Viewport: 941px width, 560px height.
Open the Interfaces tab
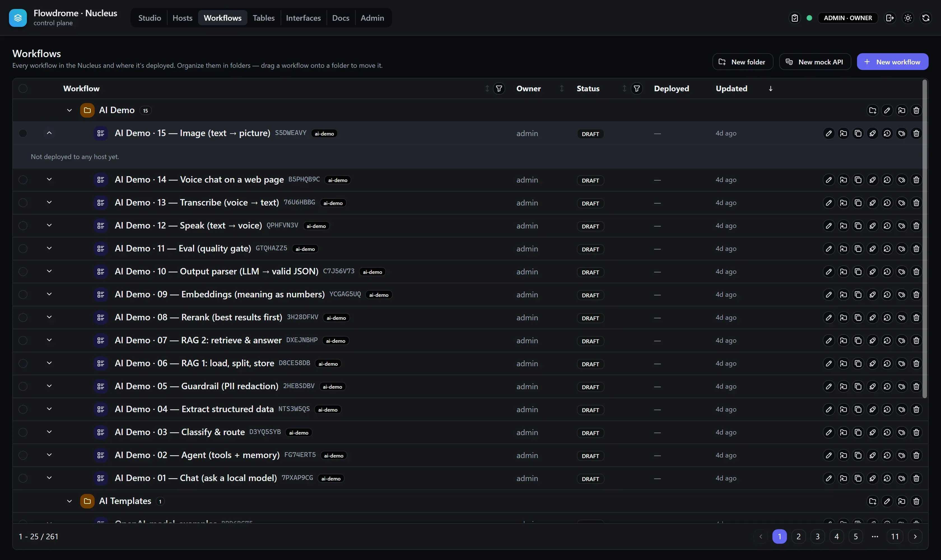tap(303, 18)
